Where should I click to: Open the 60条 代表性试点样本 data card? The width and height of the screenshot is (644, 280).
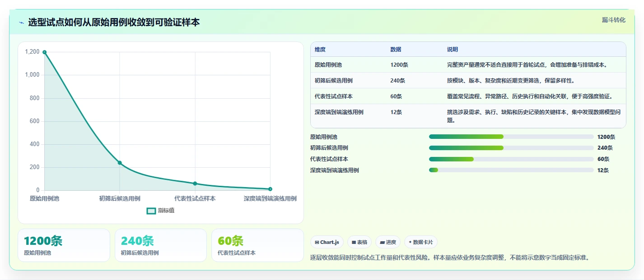[257, 245]
